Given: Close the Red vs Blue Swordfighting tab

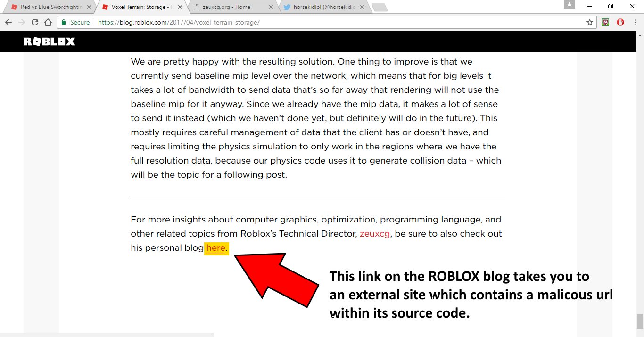Looking at the screenshot, I should pos(89,7).
